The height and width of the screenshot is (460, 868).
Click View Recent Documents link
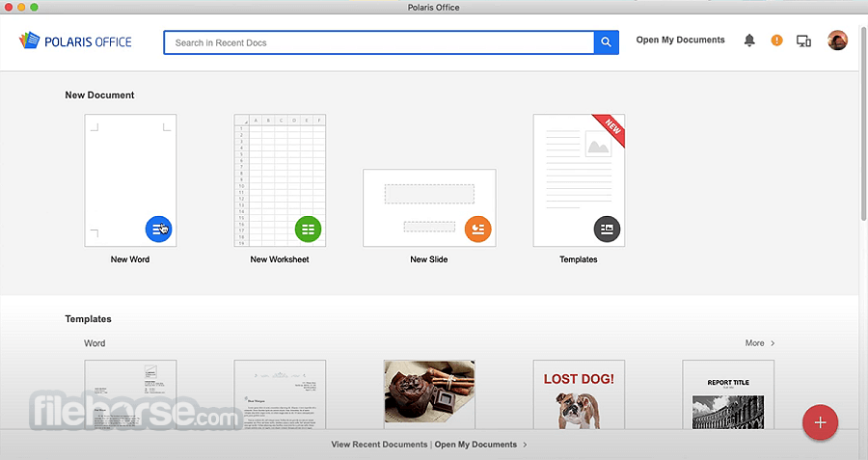coord(379,445)
